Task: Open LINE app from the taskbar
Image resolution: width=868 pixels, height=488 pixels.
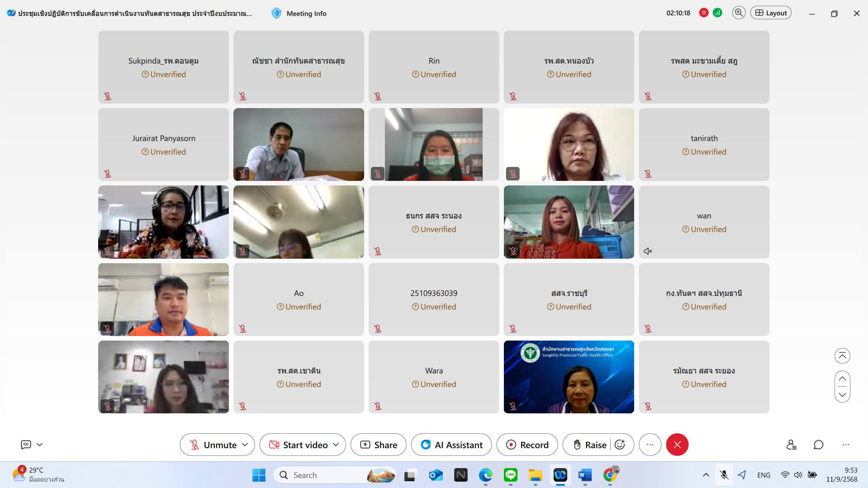Action: [x=510, y=475]
